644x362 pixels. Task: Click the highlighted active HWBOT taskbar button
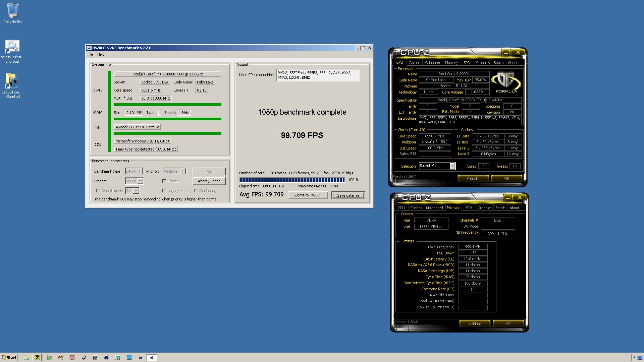(x=152, y=358)
